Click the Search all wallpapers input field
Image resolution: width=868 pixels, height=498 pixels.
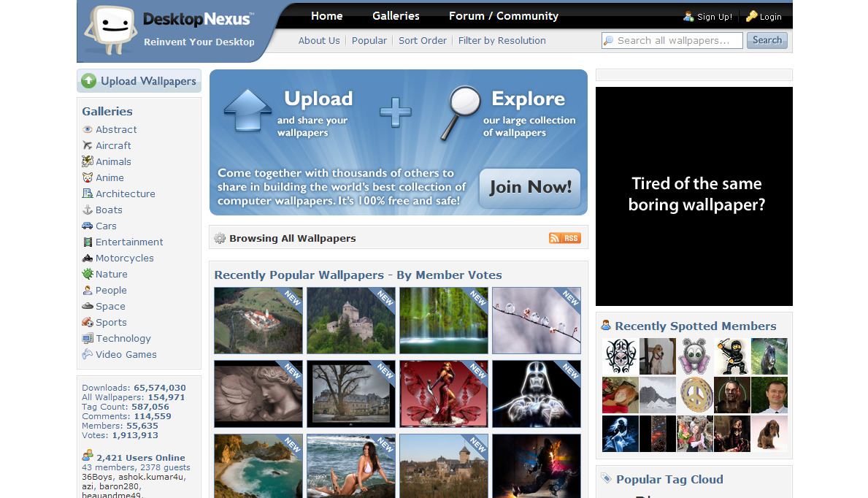click(672, 40)
